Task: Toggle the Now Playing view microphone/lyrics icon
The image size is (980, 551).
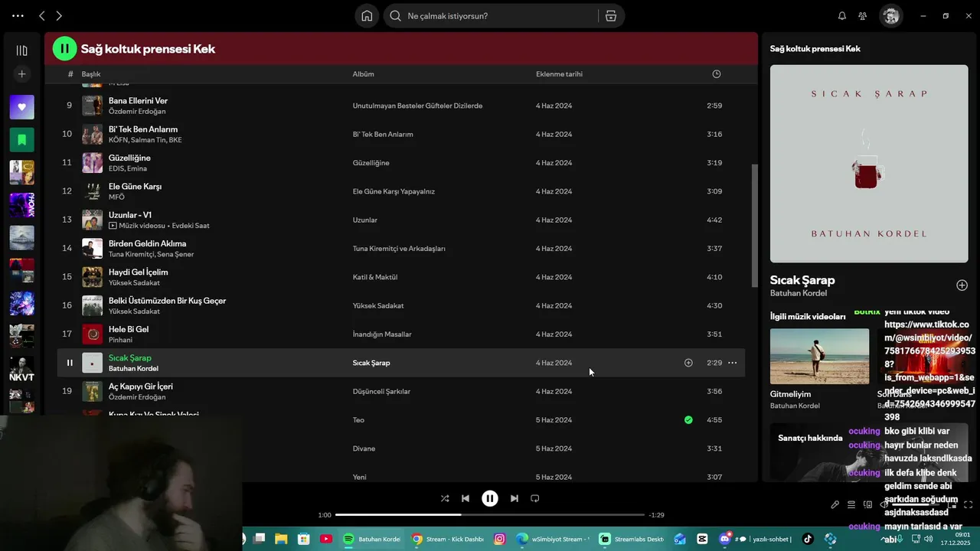Action: coord(835,505)
